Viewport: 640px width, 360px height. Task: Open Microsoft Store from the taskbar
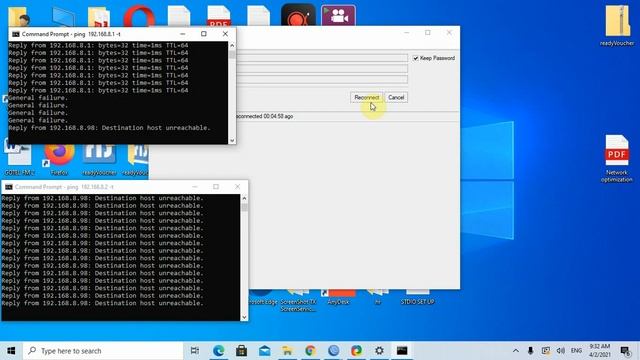tap(241, 351)
